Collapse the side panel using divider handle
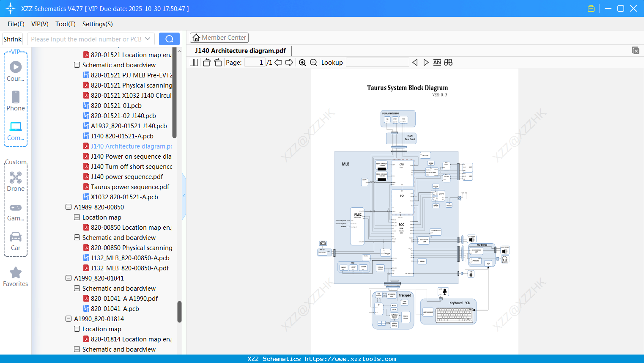 (x=184, y=196)
